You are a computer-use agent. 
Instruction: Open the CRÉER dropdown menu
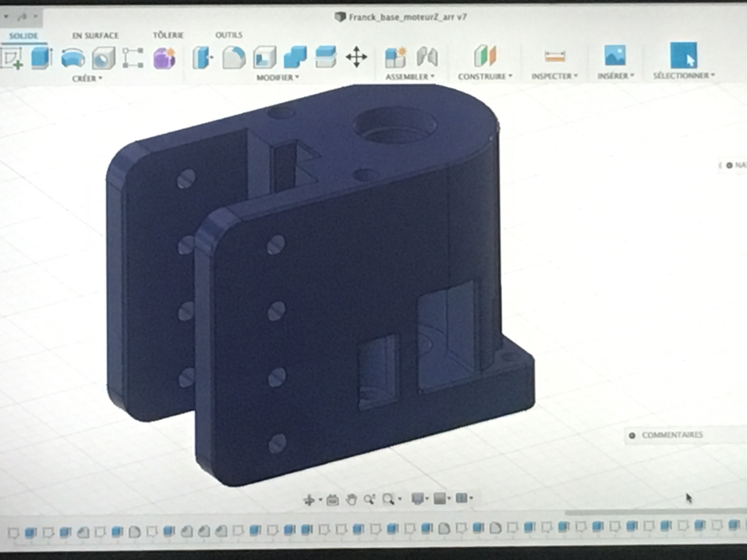click(x=87, y=78)
